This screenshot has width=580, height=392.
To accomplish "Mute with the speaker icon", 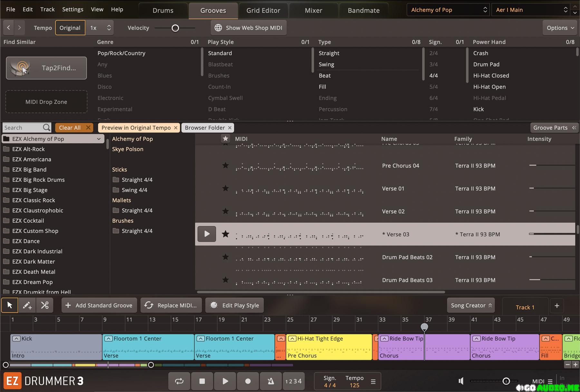I will click(x=461, y=381).
